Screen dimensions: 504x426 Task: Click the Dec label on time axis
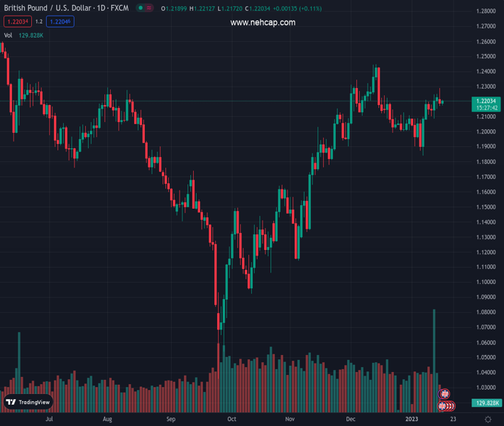pos(351,419)
